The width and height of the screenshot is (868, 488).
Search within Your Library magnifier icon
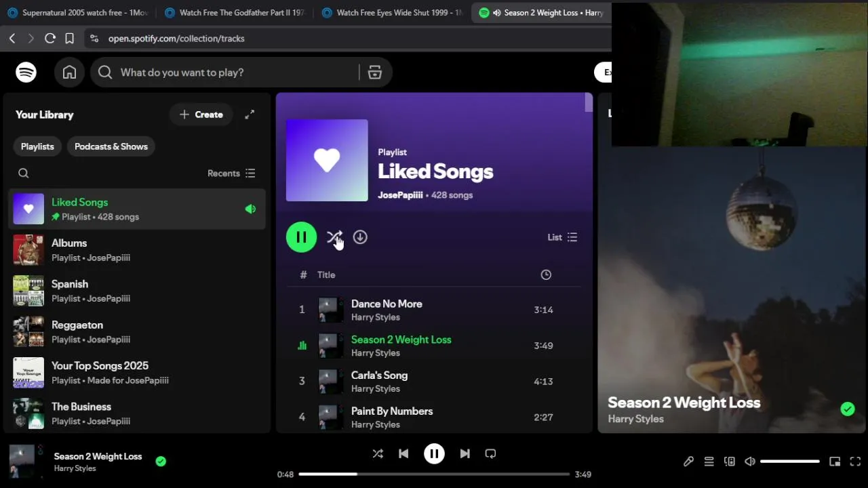tap(24, 174)
